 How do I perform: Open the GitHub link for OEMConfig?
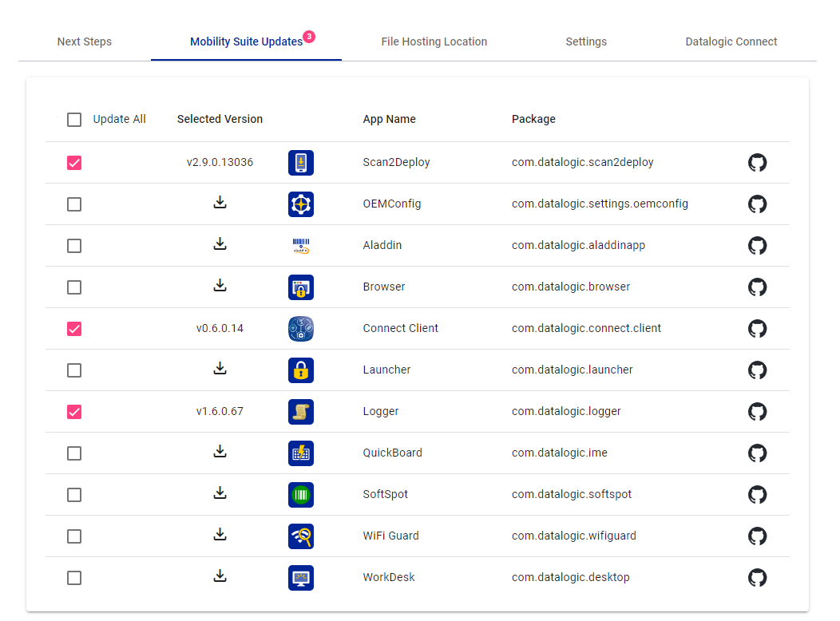(757, 204)
